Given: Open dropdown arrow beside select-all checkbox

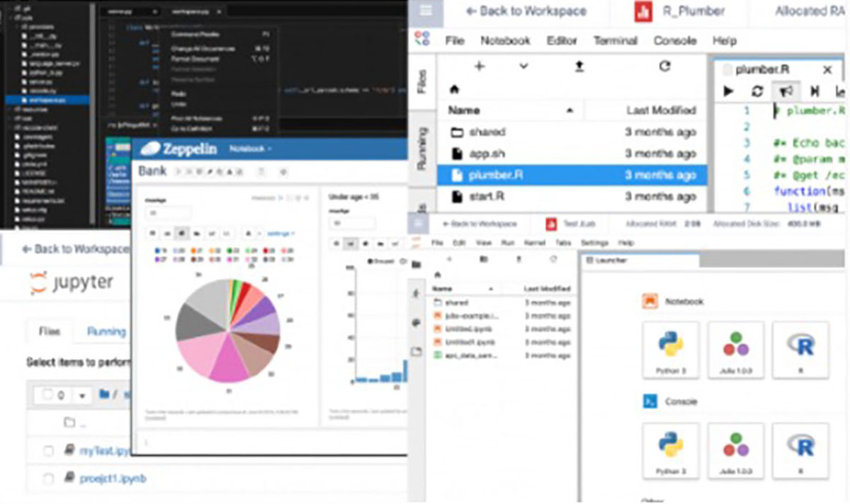Looking at the screenshot, I should [x=81, y=395].
